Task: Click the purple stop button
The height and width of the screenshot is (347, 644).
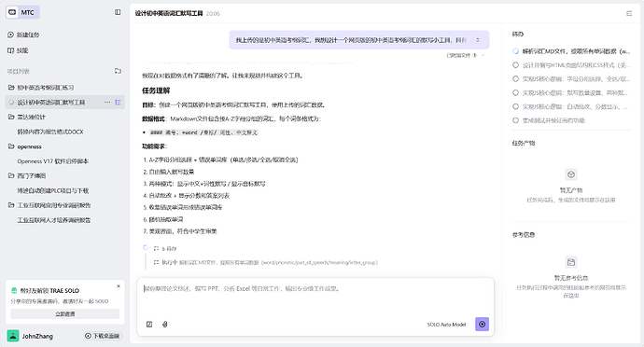Action: click(483, 324)
